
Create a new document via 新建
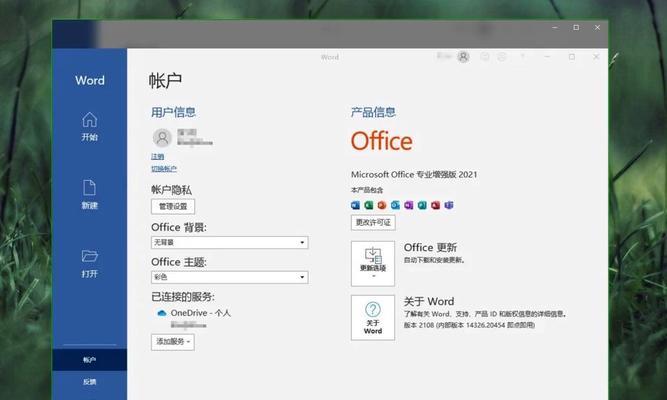[x=90, y=194]
